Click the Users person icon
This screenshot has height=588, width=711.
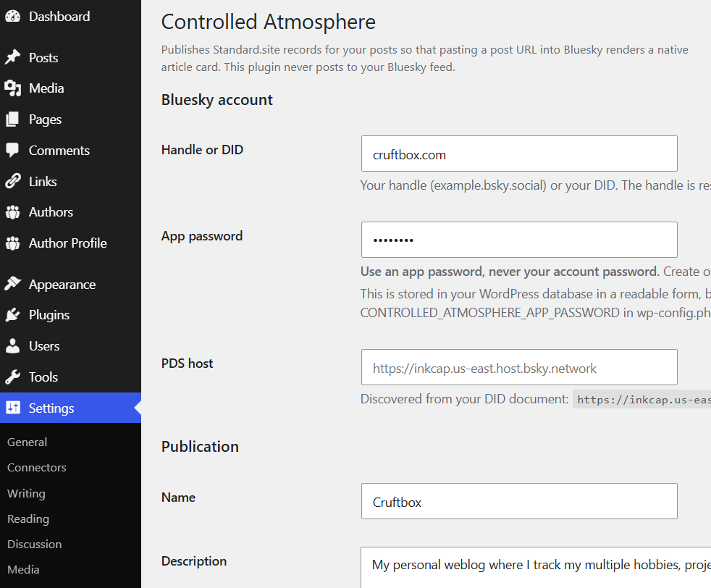click(13, 346)
